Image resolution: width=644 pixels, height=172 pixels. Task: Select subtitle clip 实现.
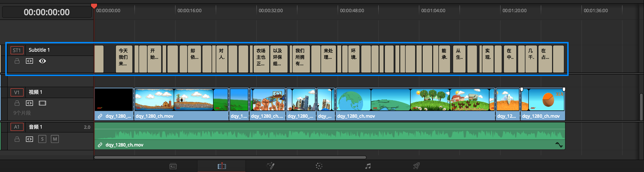point(488,59)
